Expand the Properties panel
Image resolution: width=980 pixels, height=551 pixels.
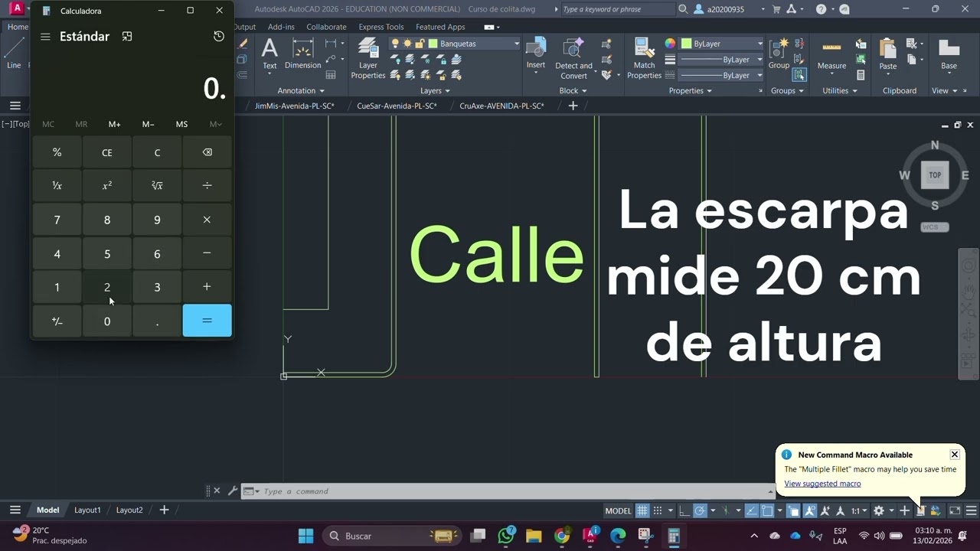(x=690, y=90)
